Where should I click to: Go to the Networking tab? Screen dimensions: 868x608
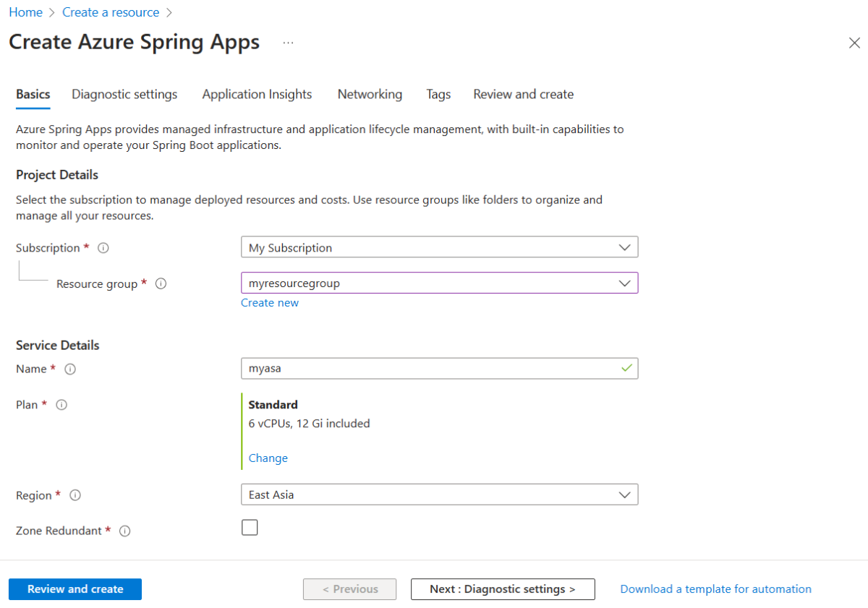click(370, 95)
